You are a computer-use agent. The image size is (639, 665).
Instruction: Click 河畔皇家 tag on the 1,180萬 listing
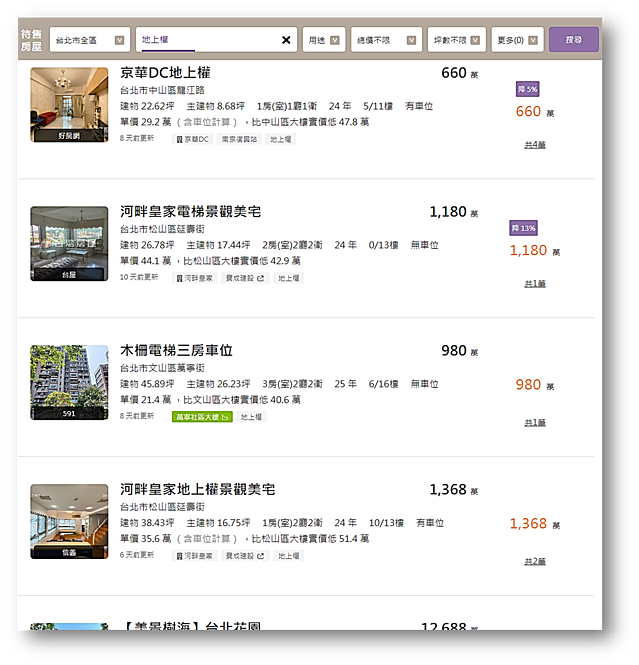[x=195, y=278]
